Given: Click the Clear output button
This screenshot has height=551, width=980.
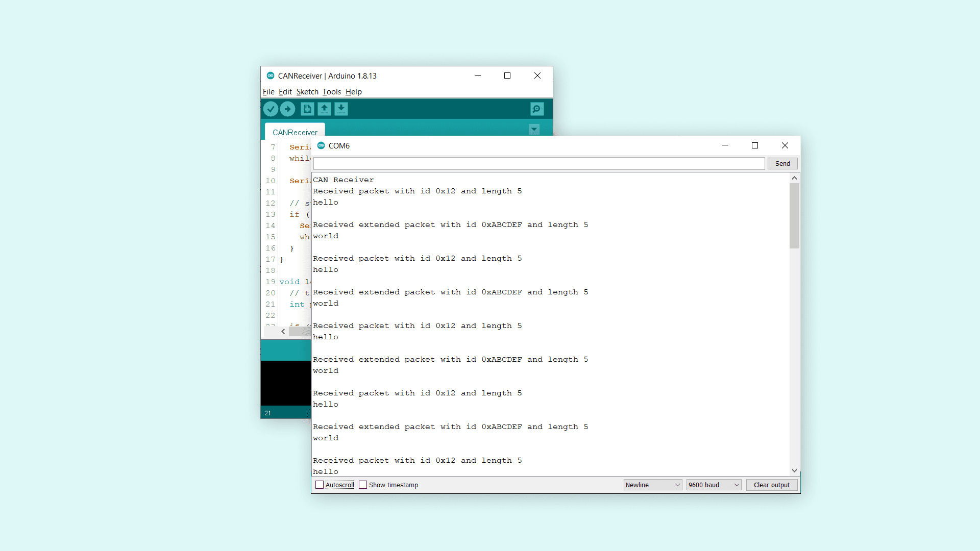Looking at the screenshot, I should 771,485.
